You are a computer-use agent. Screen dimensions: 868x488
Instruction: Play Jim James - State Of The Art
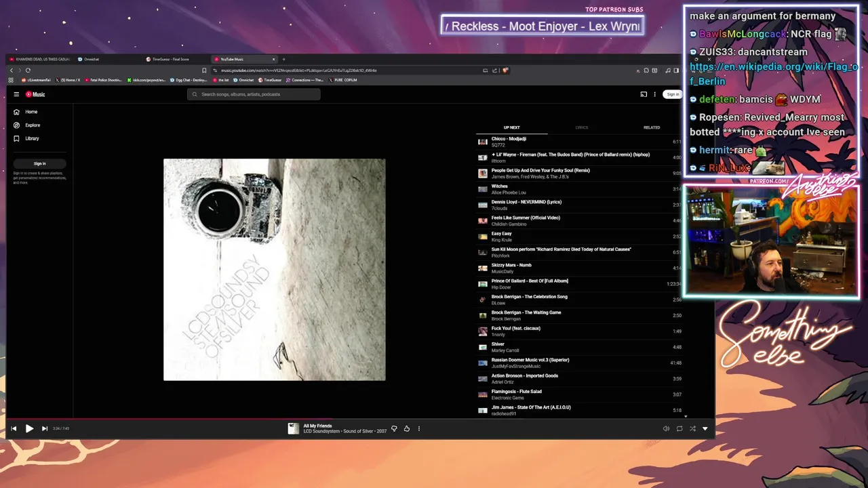(580, 410)
